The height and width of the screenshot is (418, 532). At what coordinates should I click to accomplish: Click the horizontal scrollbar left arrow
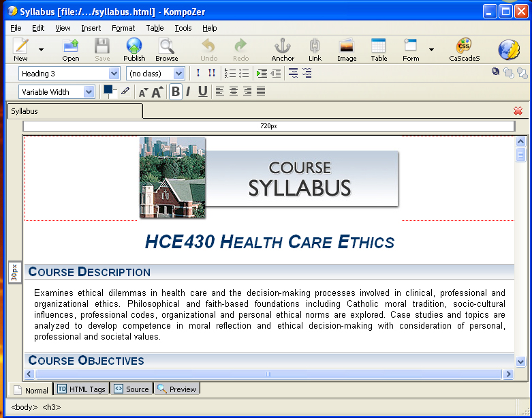coord(29,374)
